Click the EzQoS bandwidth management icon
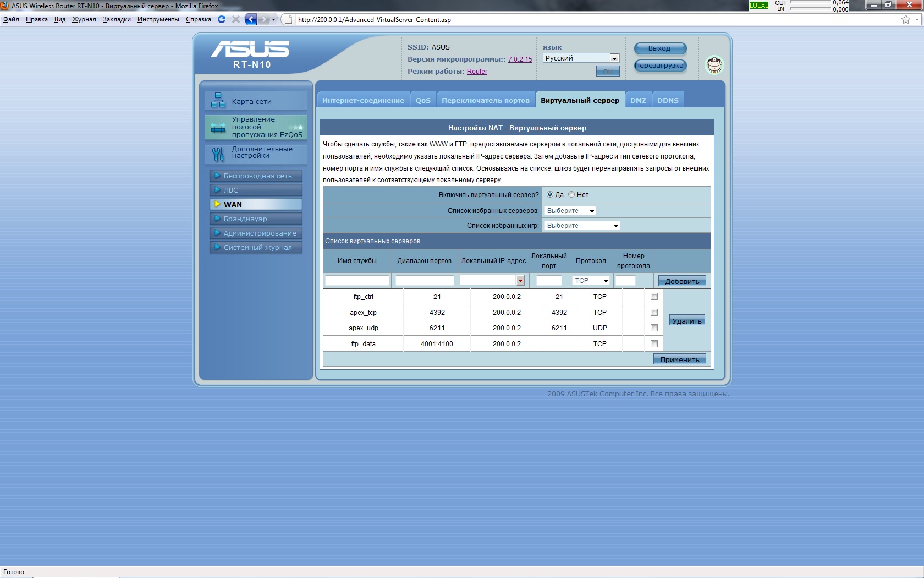The image size is (924, 578). [x=218, y=128]
